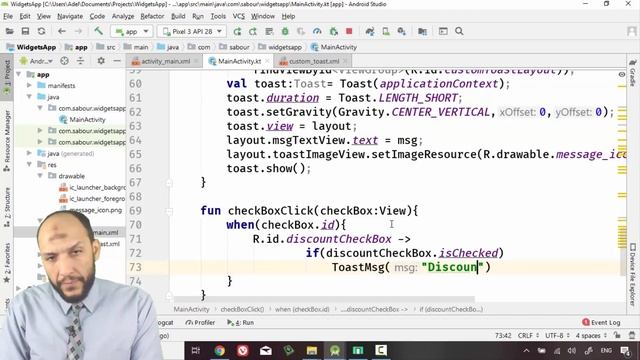Click the AVD Manager icon
Viewport: 640px width, 360px height.
pyautogui.click(x=386, y=31)
